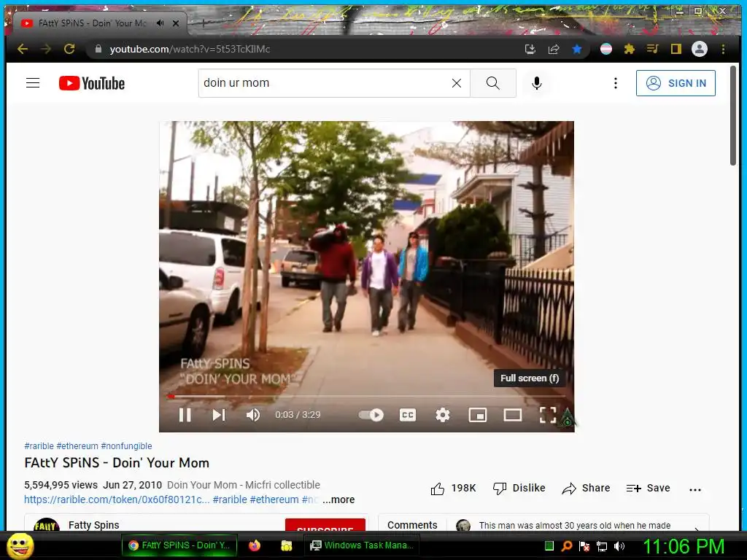Open the file explorer taskbar icon

[x=286, y=545]
